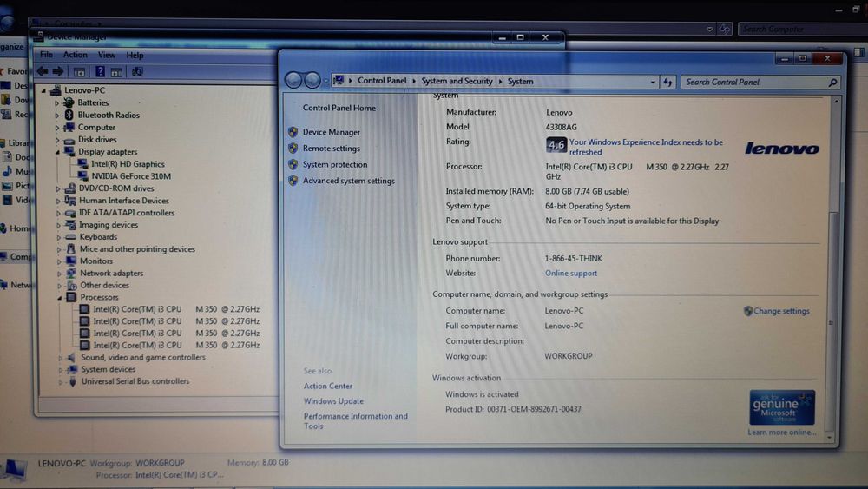Image resolution: width=868 pixels, height=489 pixels.
Task: Click forward arrow in Device Manager toolbar
Action: [x=57, y=71]
